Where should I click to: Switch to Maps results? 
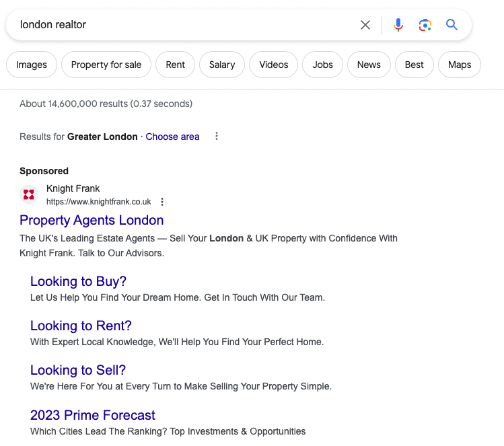coord(460,65)
